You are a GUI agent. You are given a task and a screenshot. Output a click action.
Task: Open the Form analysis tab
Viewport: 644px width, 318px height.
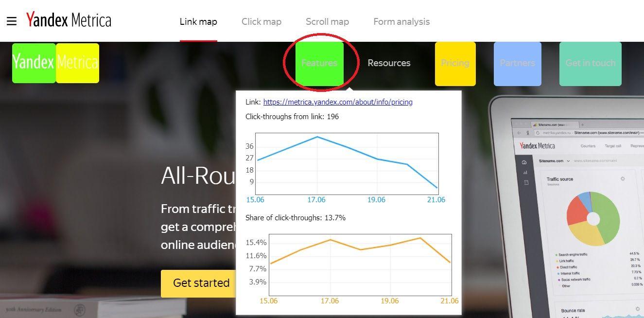(x=401, y=21)
